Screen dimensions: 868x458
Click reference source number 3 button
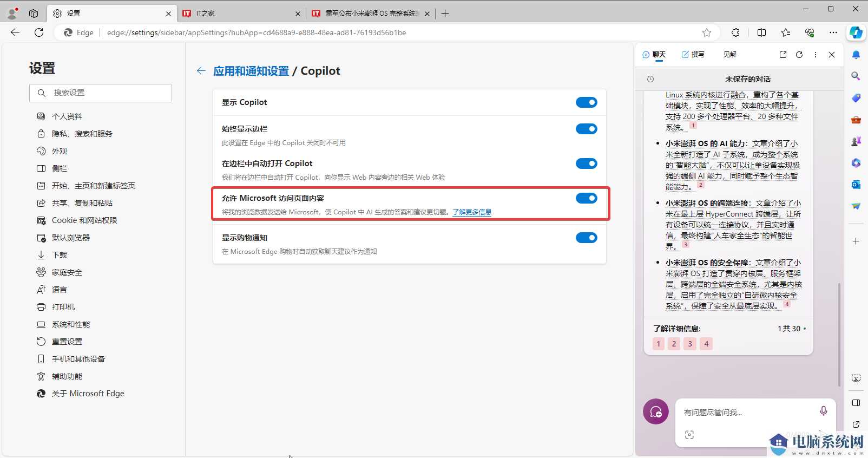click(690, 344)
